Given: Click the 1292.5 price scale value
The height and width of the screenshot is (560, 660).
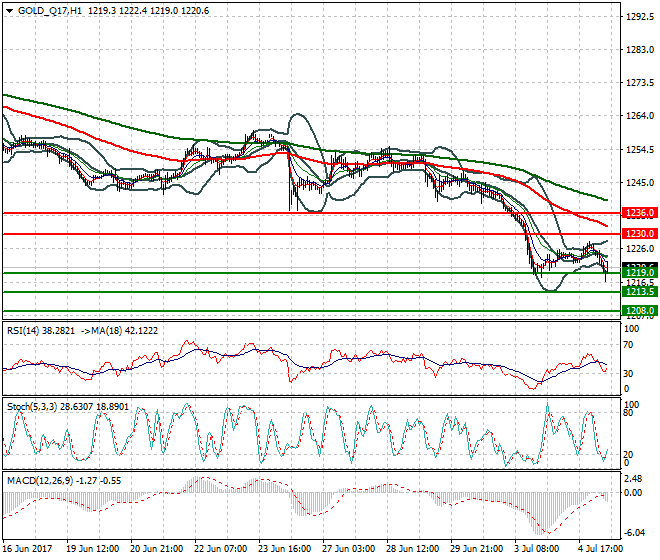Looking at the screenshot, I should click(x=640, y=17).
